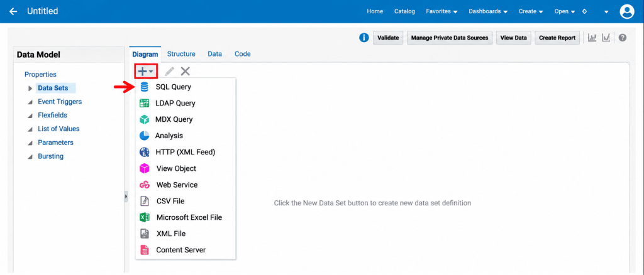
Task: Click the LDAP Query green grid icon
Action: [144, 103]
